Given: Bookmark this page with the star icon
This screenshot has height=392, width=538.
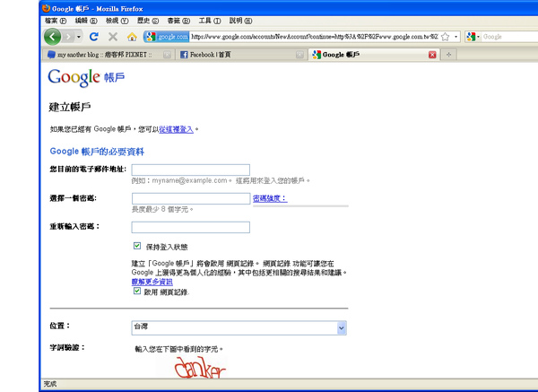Looking at the screenshot, I should pyautogui.click(x=445, y=37).
